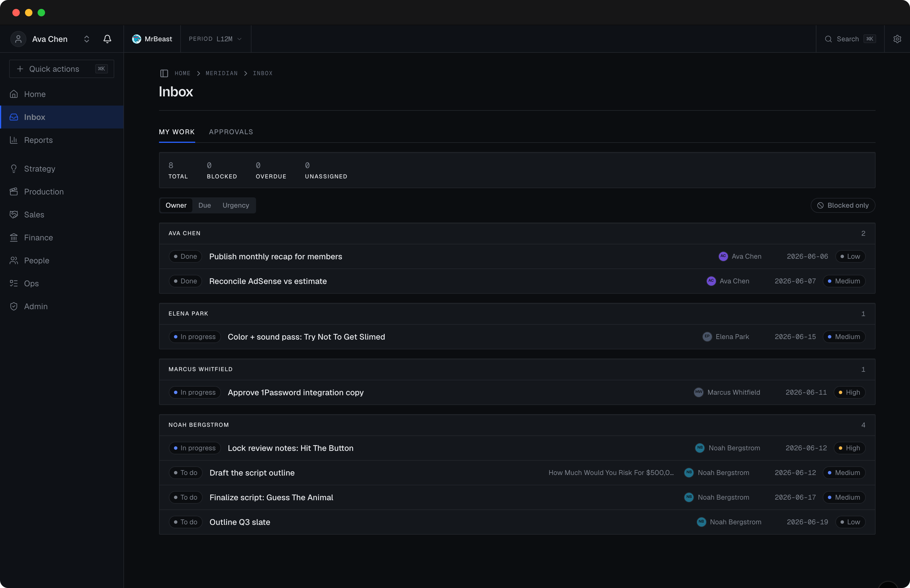Click the search magnifier icon
The height and width of the screenshot is (588, 910).
pos(828,39)
